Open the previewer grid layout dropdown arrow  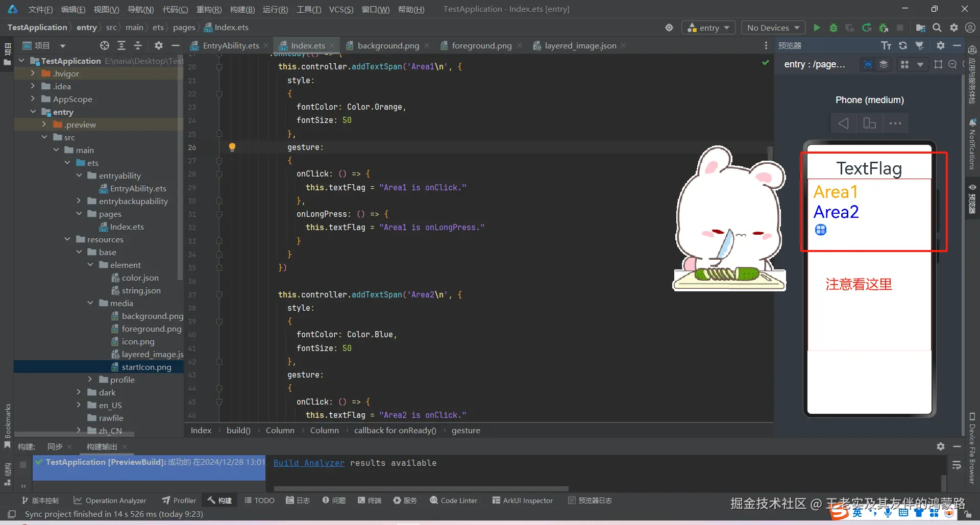coord(920,64)
